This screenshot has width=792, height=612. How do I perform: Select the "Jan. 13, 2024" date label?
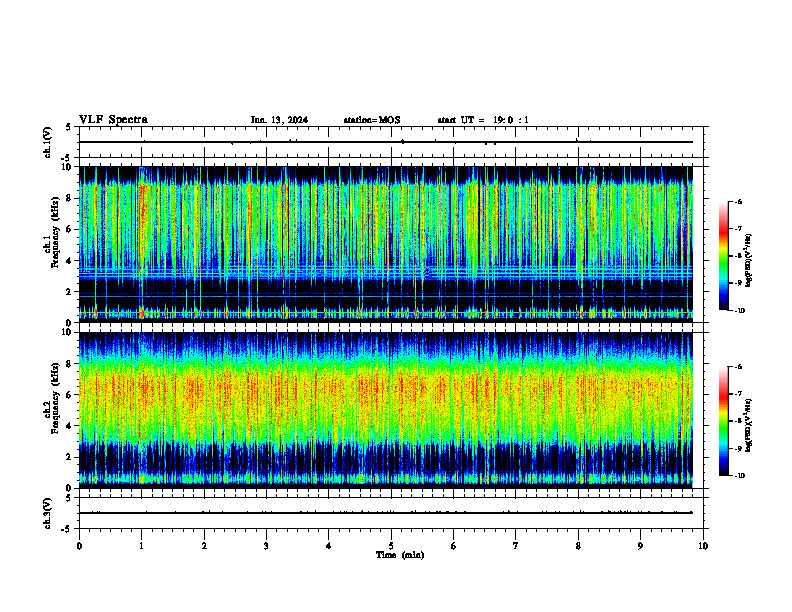coord(279,120)
